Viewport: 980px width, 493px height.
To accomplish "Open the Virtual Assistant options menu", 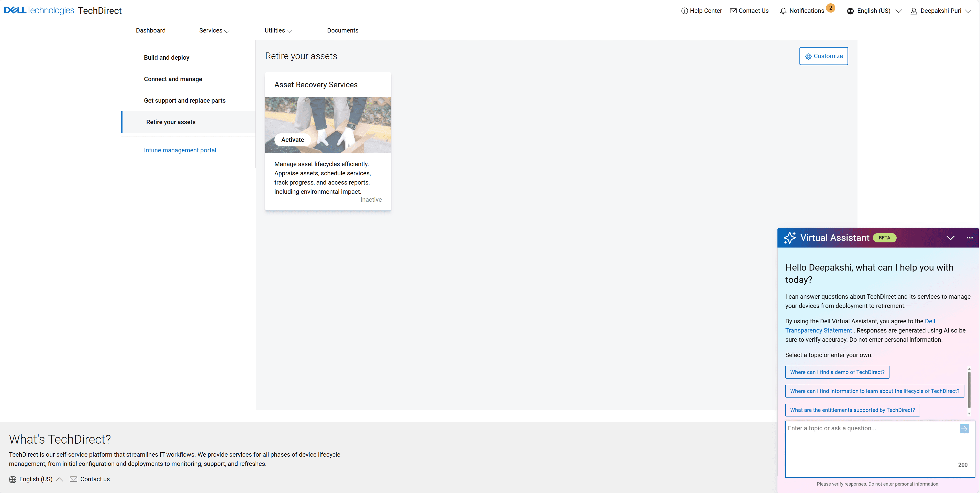I will point(970,238).
